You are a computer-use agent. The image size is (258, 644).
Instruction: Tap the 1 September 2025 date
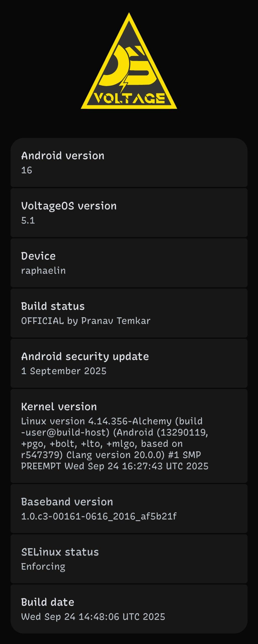point(64,371)
